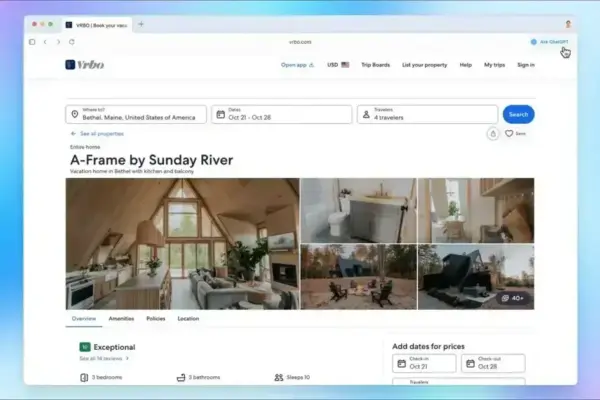
Task: Open the dining nook staircase photo
Action: tap(476, 210)
